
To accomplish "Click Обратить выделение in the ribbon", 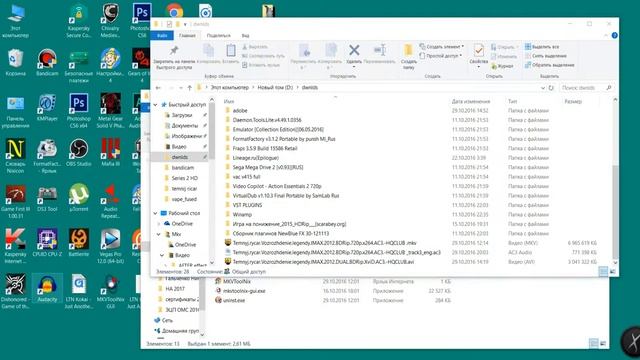I will click(x=550, y=65).
